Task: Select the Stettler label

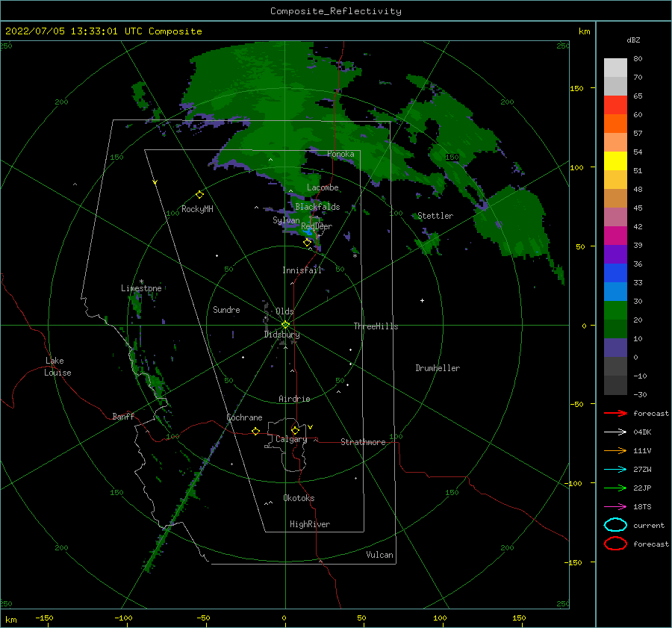Action: pos(435,216)
